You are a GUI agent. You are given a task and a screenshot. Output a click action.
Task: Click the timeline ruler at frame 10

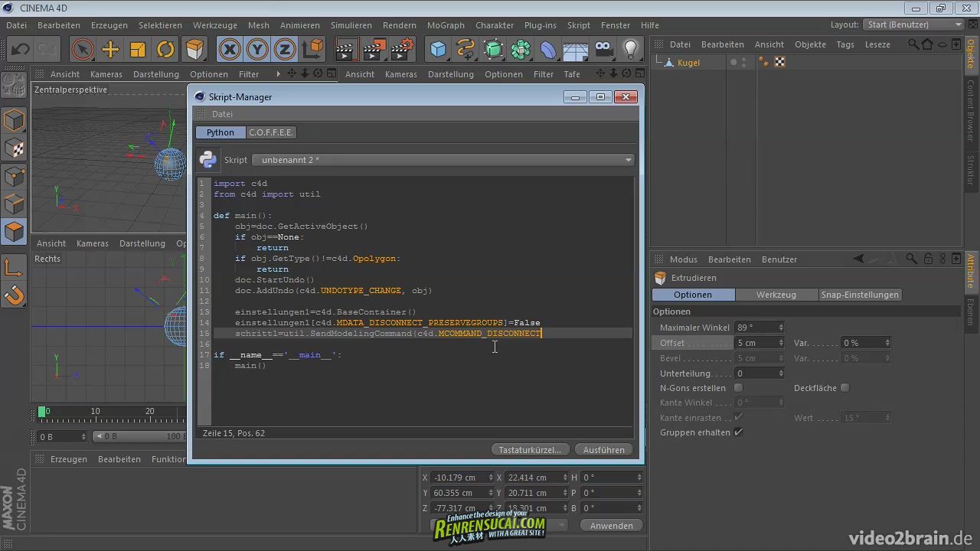pos(95,412)
